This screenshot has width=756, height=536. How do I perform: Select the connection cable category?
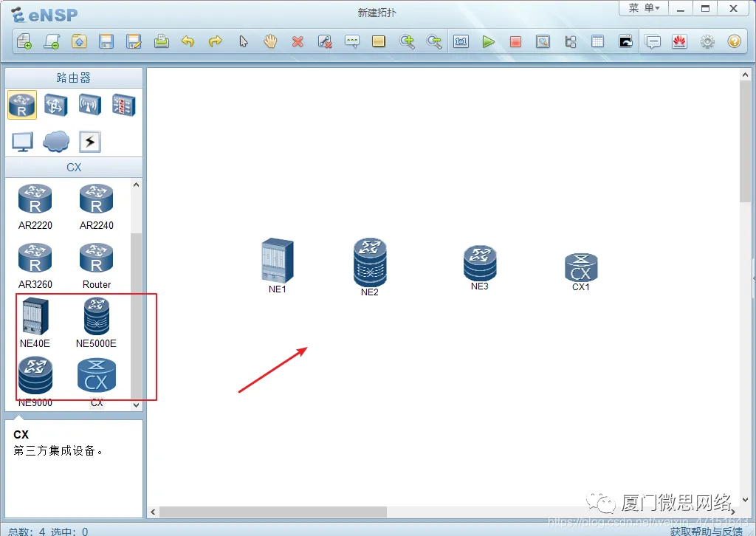(89, 142)
